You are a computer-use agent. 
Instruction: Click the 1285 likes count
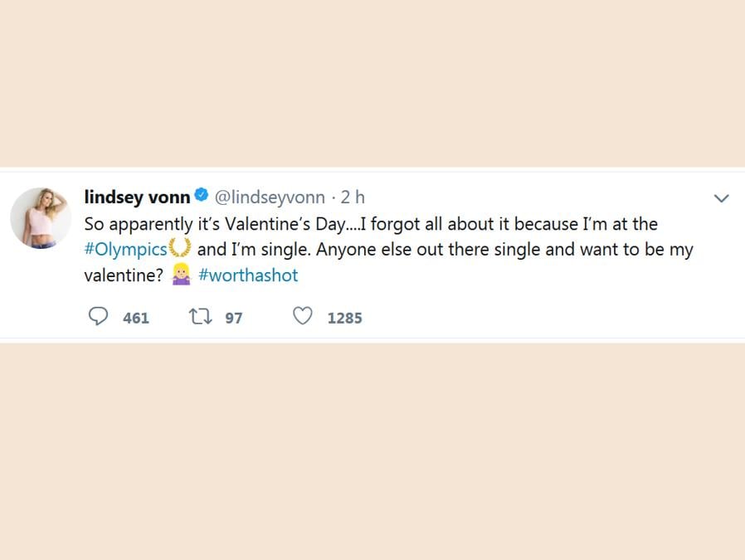pyautogui.click(x=344, y=317)
